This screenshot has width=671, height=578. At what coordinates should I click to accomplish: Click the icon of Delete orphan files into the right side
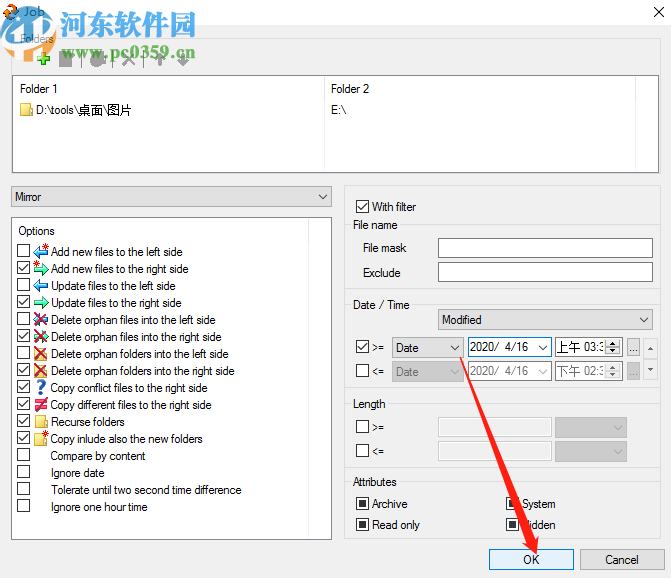(x=41, y=336)
